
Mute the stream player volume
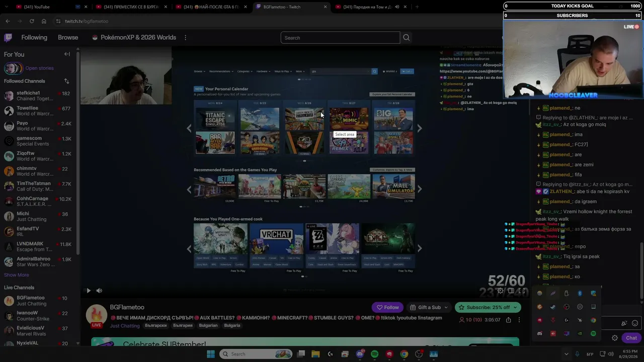coord(99,291)
